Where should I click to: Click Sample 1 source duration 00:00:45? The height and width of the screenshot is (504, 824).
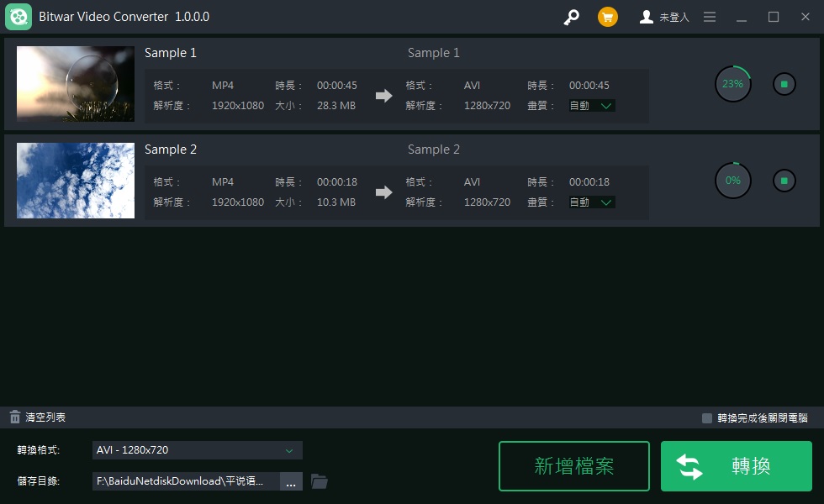(337, 86)
